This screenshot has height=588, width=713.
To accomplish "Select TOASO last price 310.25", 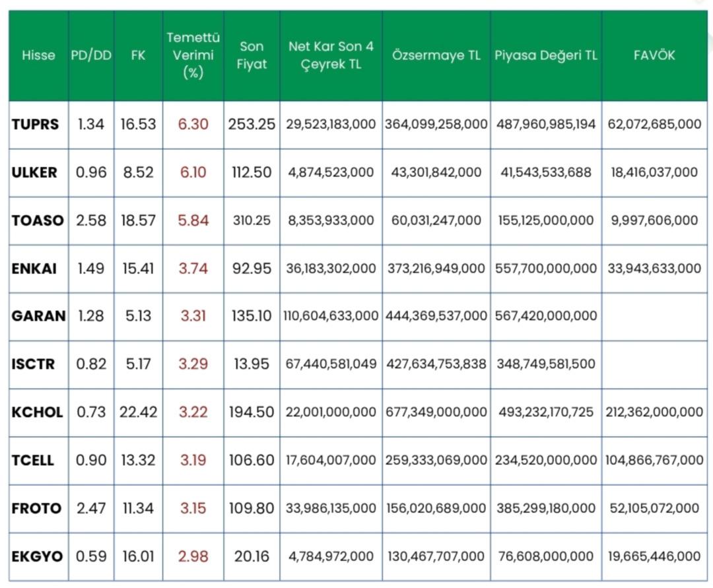I will point(252,220).
